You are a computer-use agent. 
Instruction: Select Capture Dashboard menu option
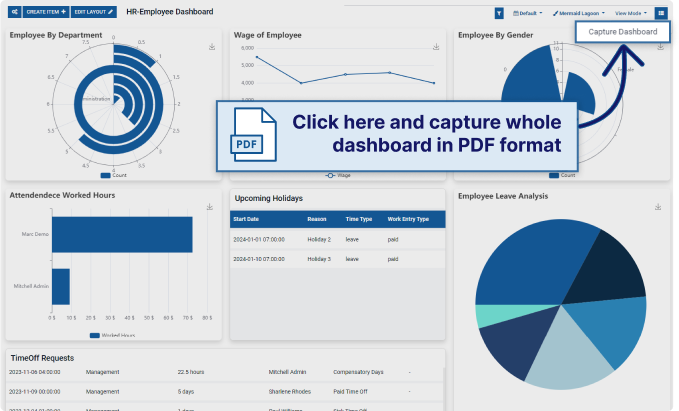[623, 32]
